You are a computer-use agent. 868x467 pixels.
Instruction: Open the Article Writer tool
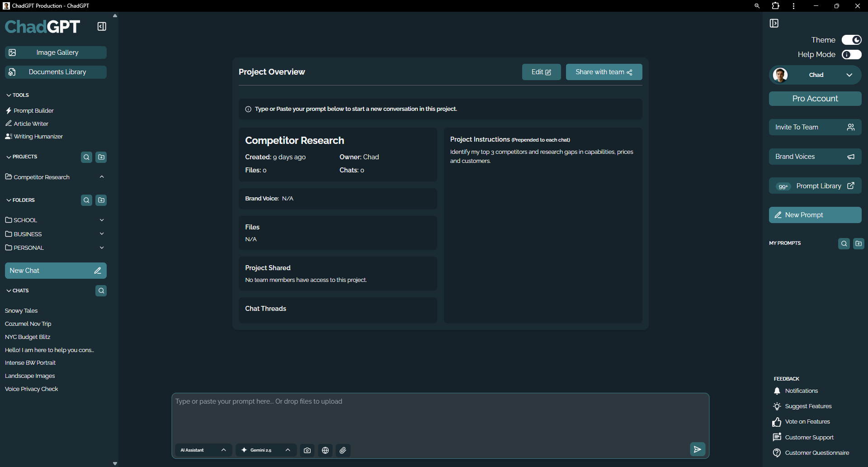click(30, 124)
